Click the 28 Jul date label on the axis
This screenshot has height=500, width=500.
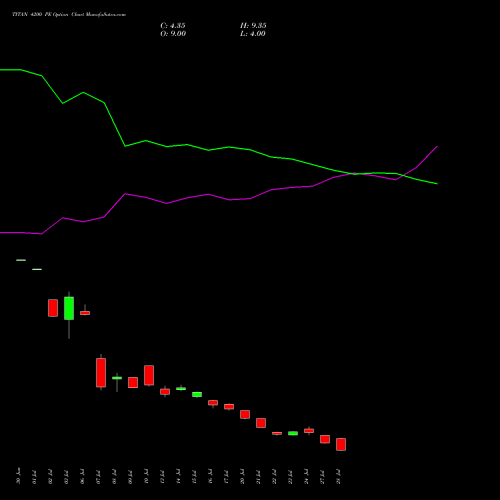click(339, 476)
